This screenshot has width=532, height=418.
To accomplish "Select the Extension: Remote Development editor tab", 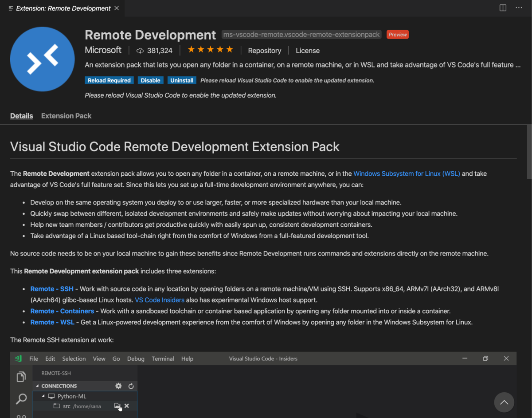I will click(62, 8).
